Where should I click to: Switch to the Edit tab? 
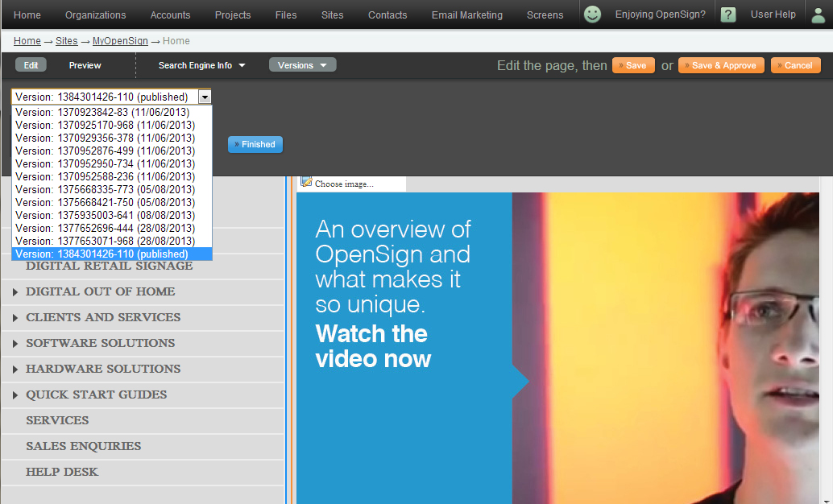[31, 64]
